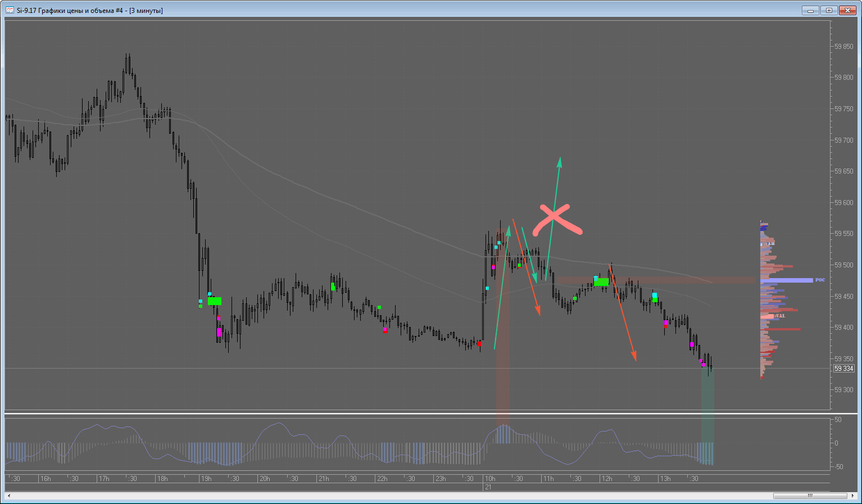The width and height of the screenshot is (862, 504).
Task: Click the blue POC volume bar
Action: click(787, 280)
